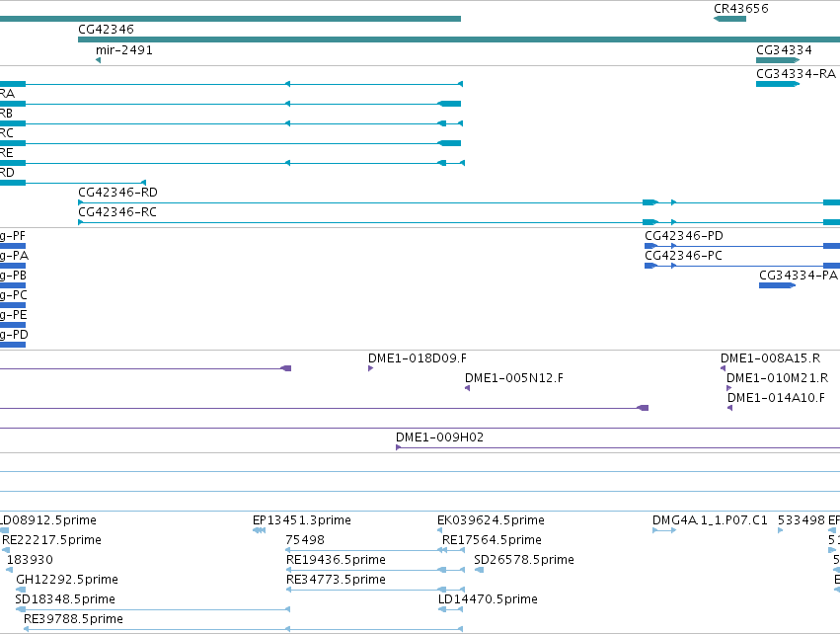
Task: Click the CG34334-RA transcript bar
Action: [778, 84]
